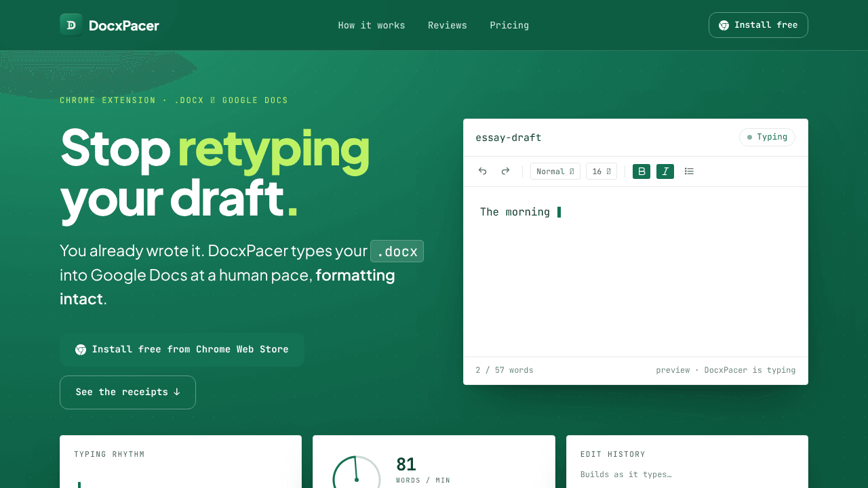Open the Pricing nav link
The height and width of the screenshot is (488, 868).
[x=509, y=25]
